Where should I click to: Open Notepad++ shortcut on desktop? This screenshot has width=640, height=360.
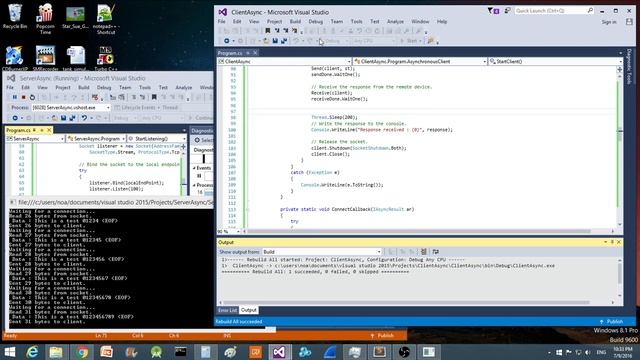click(x=106, y=19)
